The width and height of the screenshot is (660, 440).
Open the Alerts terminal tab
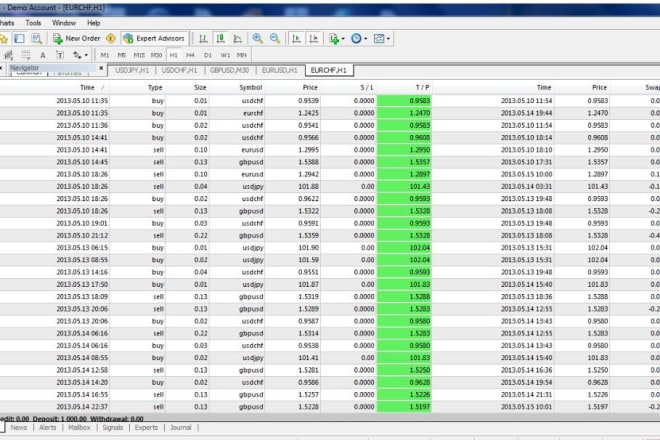(48, 428)
